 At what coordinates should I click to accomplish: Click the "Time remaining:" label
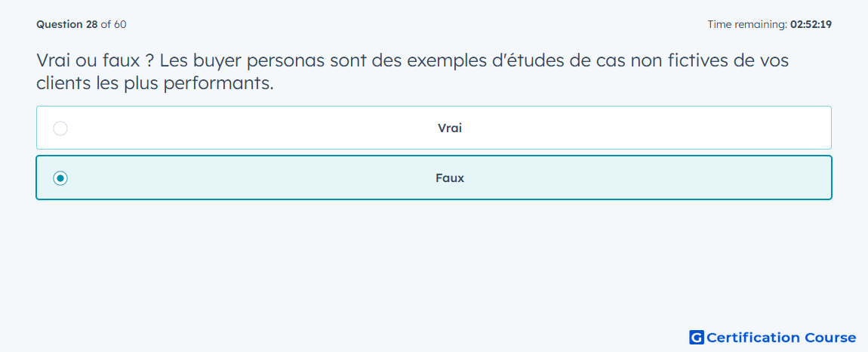pyautogui.click(x=746, y=24)
